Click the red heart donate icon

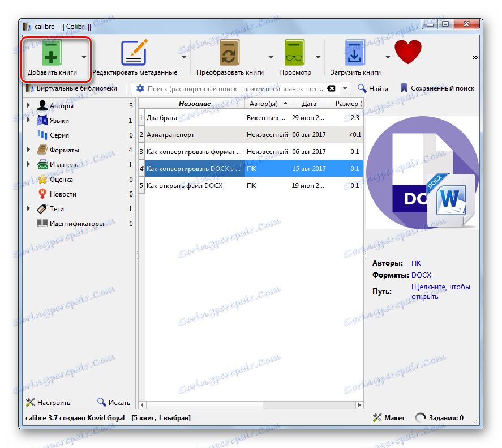[x=408, y=52]
